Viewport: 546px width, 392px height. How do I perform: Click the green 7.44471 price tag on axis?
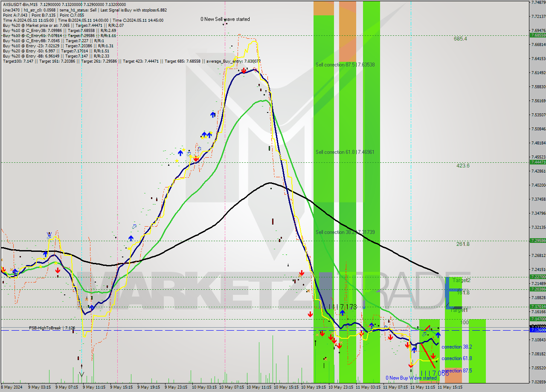point(537,162)
